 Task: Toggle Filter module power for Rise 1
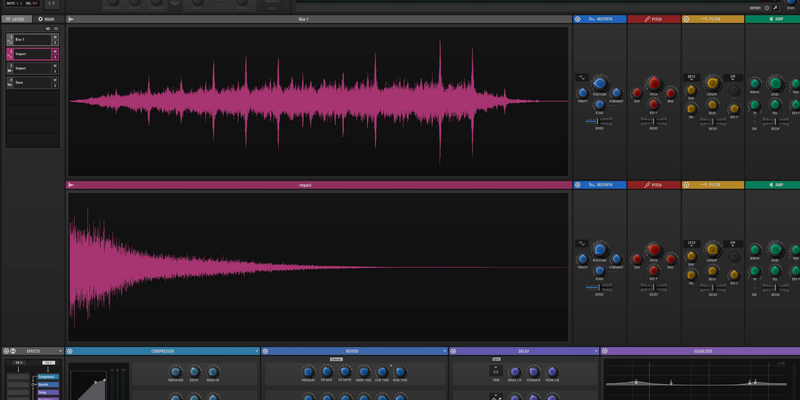click(687, 19)
